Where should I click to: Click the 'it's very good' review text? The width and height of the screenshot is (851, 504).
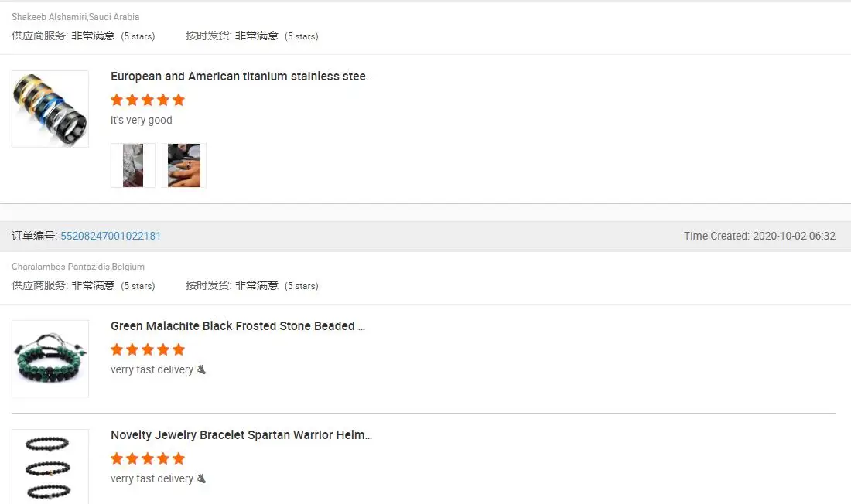coord(141,120)
